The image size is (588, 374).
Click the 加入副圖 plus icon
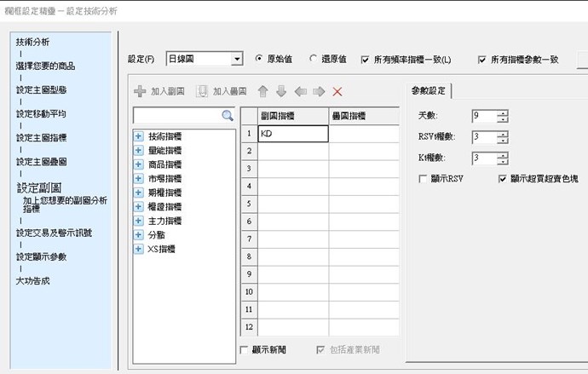pyautogui.click(x=141, y=90)
